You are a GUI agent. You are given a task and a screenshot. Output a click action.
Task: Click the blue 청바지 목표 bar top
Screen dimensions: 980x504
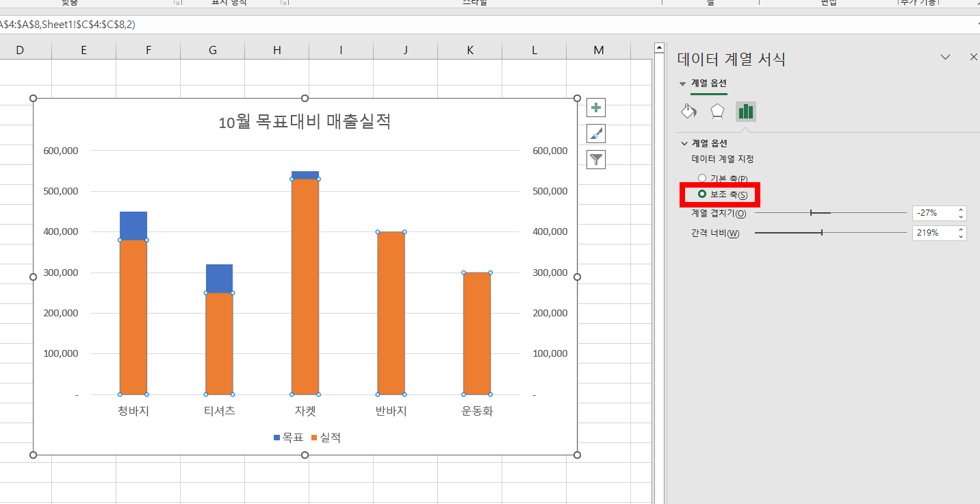133,225
